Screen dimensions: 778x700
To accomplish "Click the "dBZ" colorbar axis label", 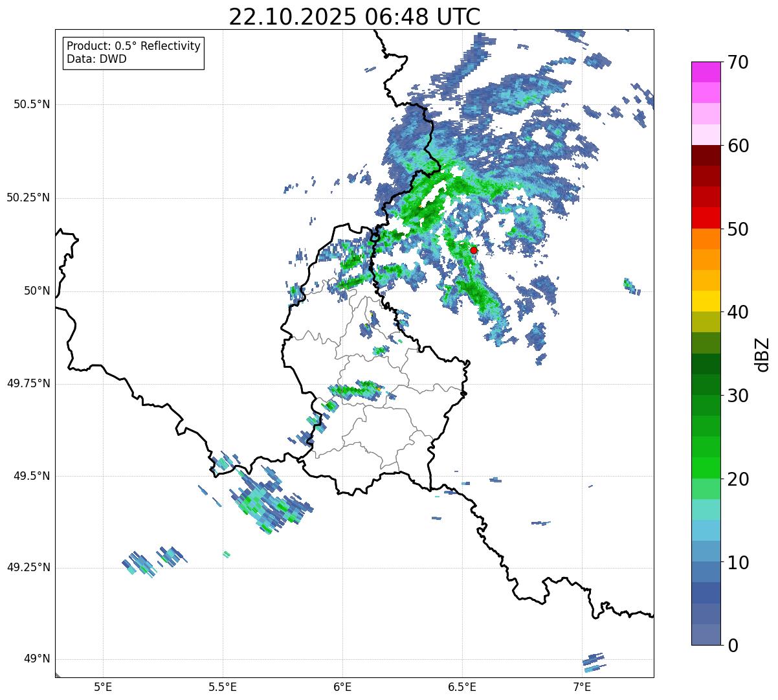I will [762, 354].
